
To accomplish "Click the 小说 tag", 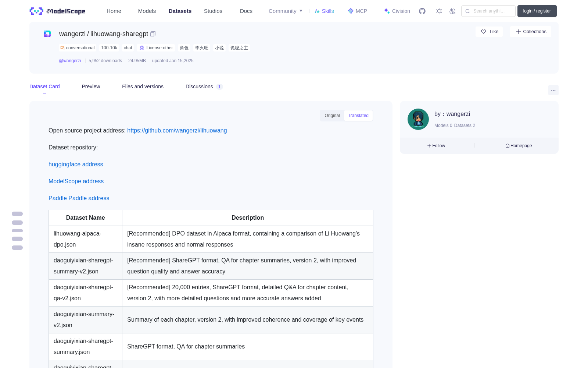I will 219,48.
